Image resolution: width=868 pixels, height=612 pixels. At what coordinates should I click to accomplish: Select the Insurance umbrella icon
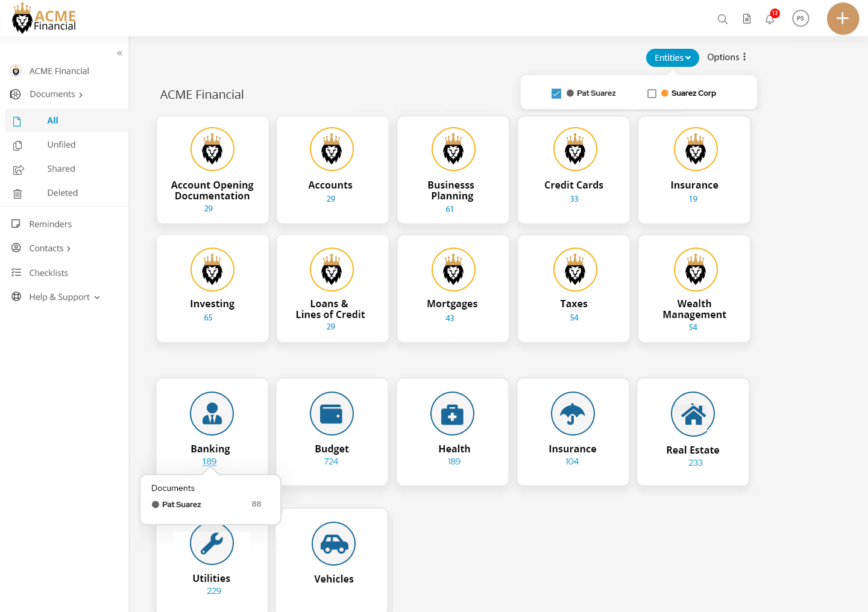573,414
